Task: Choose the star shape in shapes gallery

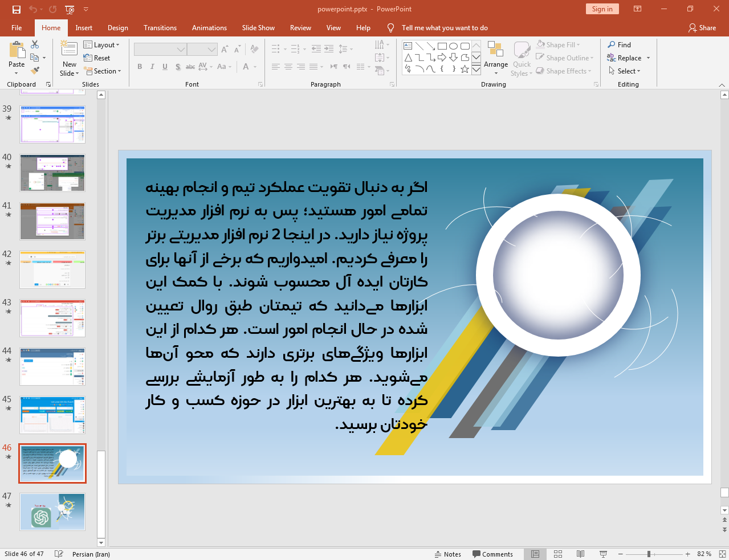Action: coord(465,69)
